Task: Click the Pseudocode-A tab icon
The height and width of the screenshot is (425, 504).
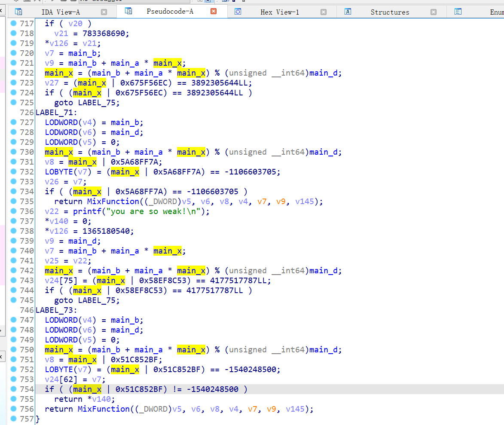Action: click(128, 11)
